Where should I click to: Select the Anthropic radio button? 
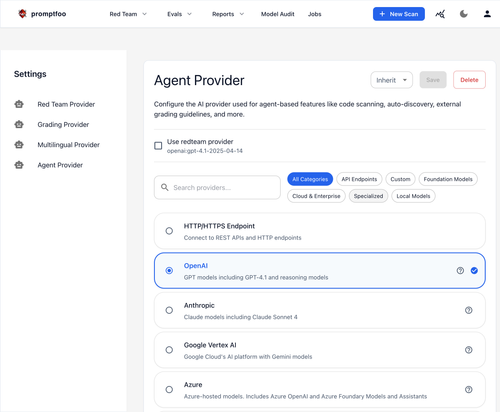(x=169, y=310)
